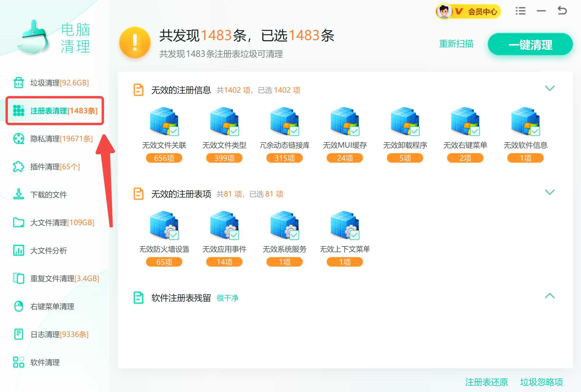Click the 656项 count badge
This screenshot has height=392, width=581.
click(164, 158)
